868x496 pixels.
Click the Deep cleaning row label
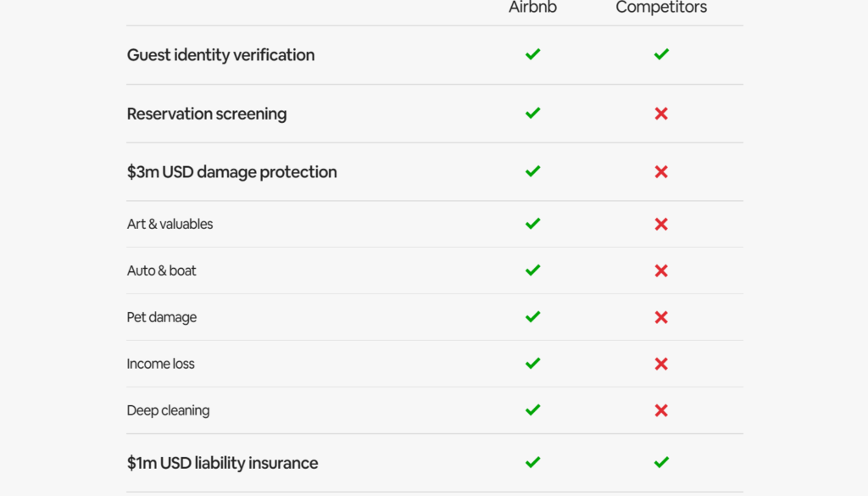coord(168,410)
